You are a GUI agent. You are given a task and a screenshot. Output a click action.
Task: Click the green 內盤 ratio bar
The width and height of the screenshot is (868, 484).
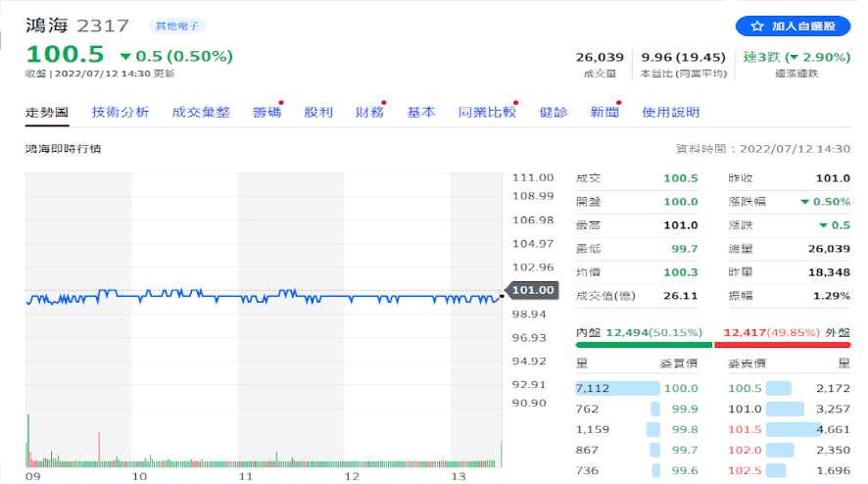click(x=644, y=345)
